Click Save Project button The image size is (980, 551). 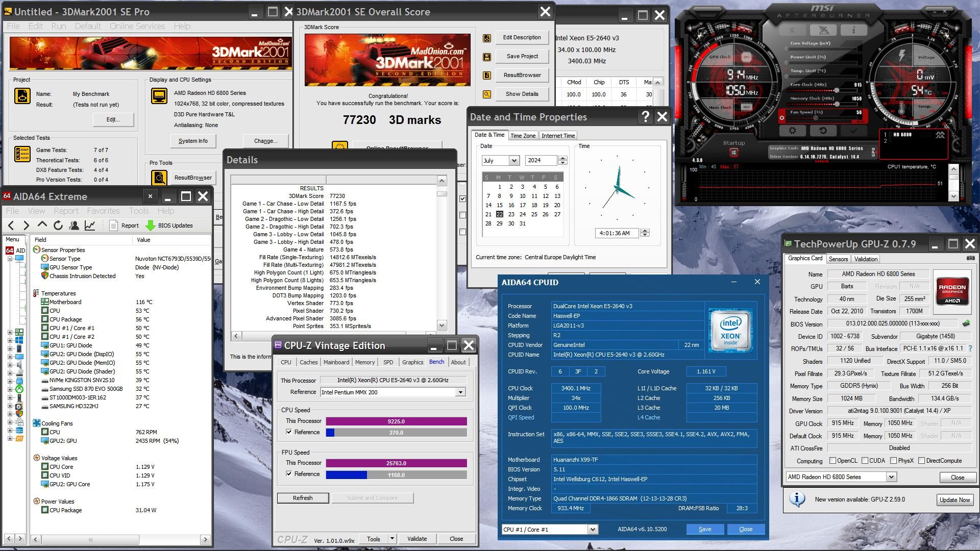tap(522, 57)
